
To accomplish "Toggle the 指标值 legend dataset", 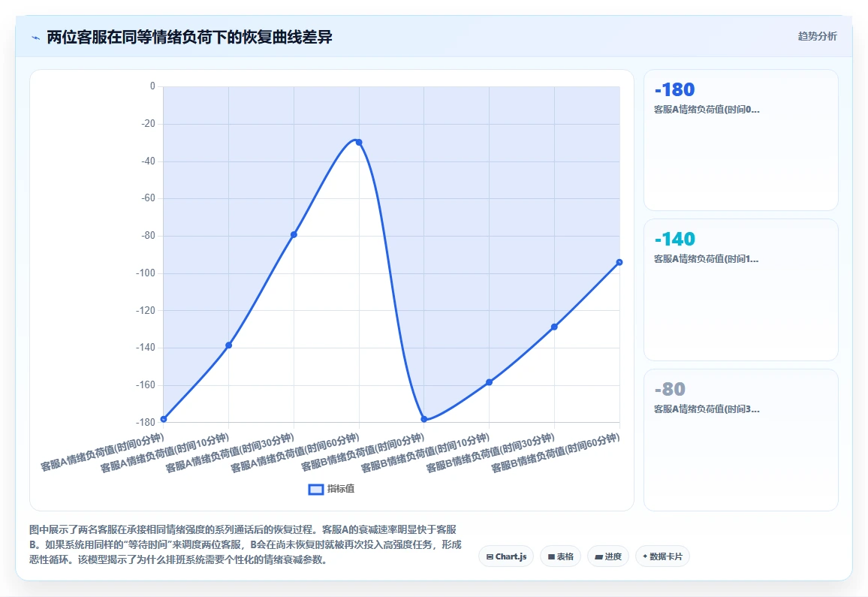I will [331, 489].
